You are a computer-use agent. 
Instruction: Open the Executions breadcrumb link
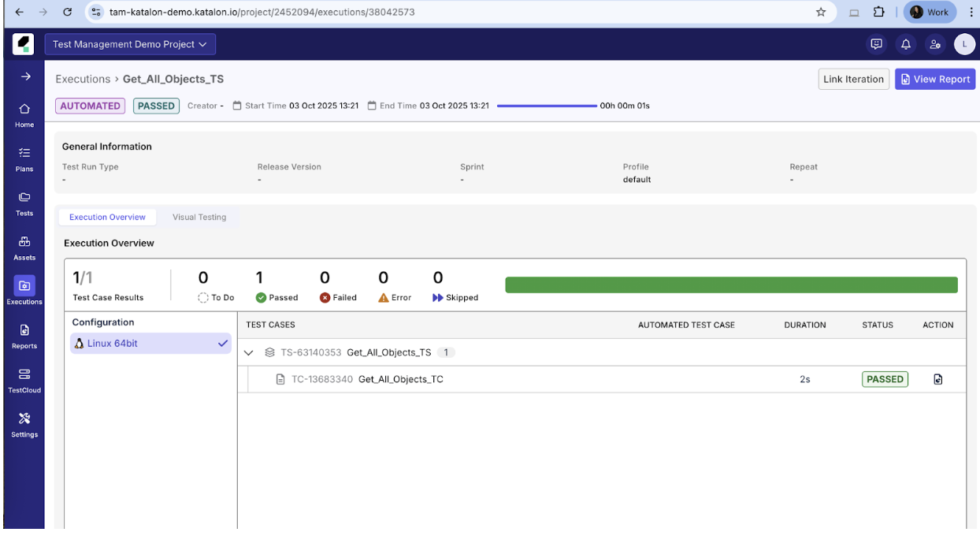[82, 79]
